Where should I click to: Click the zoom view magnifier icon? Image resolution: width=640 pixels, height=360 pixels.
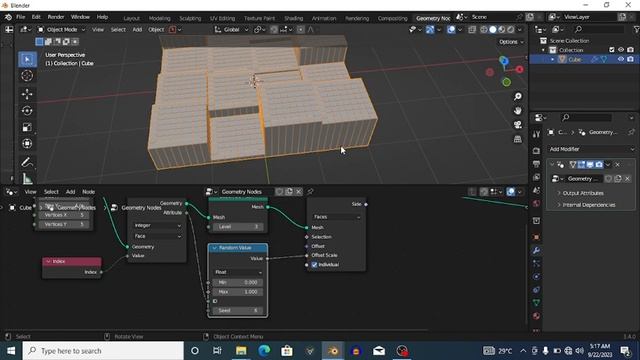(x=518, y=97)
